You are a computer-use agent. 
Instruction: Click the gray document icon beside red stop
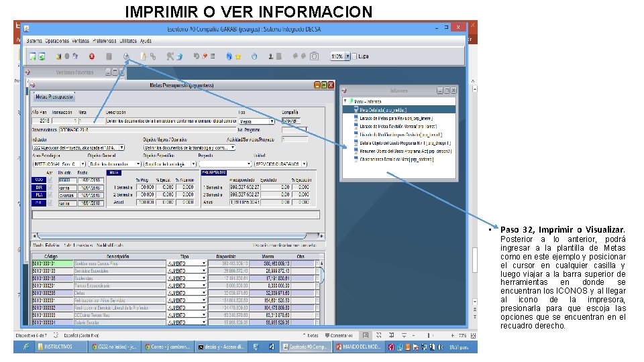pyautogui.click(x=109, y=56)
